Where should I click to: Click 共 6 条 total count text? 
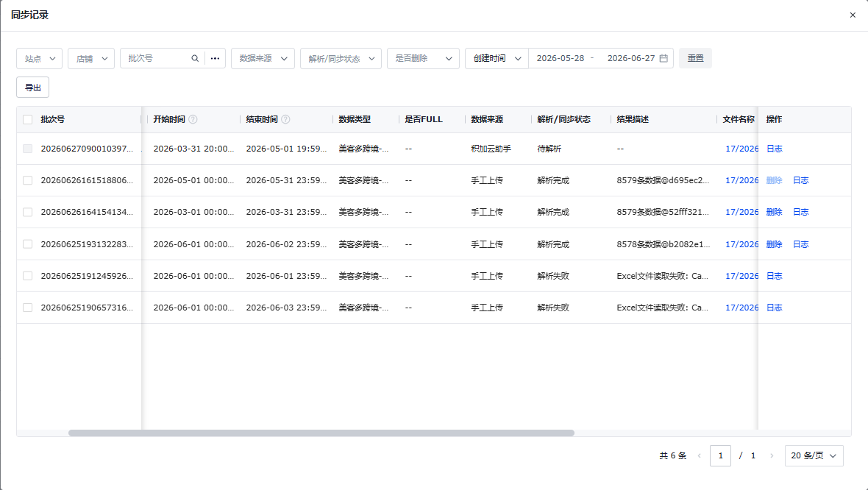click(x=672, y=455)
